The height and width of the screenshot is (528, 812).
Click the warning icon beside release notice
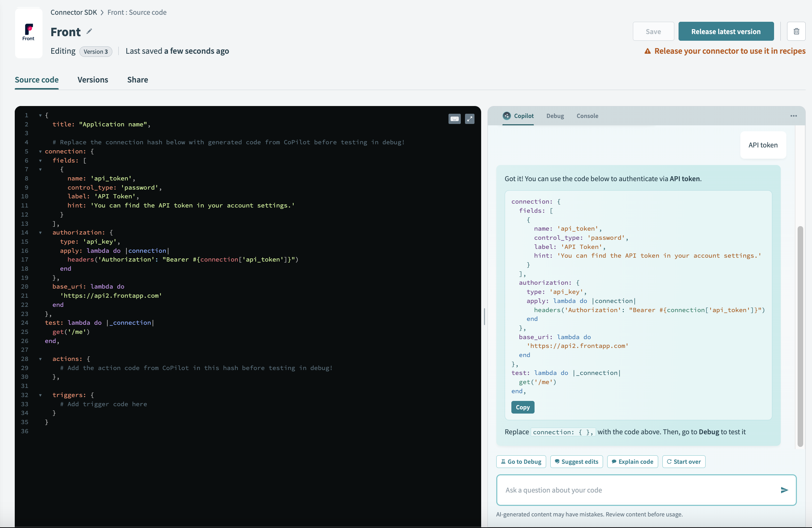pyautogui.click(x=648, y=51)
